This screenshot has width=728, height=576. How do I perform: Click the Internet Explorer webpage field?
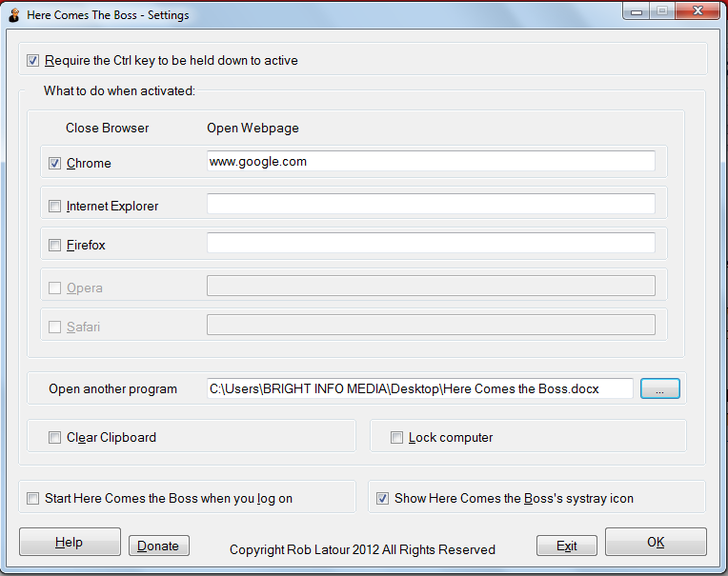(431, 204)
